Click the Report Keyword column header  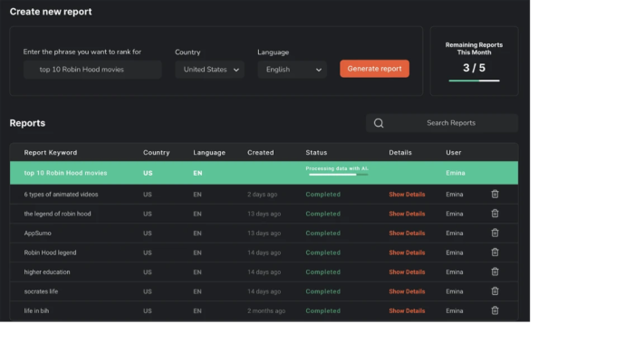(x=51, y=152)
